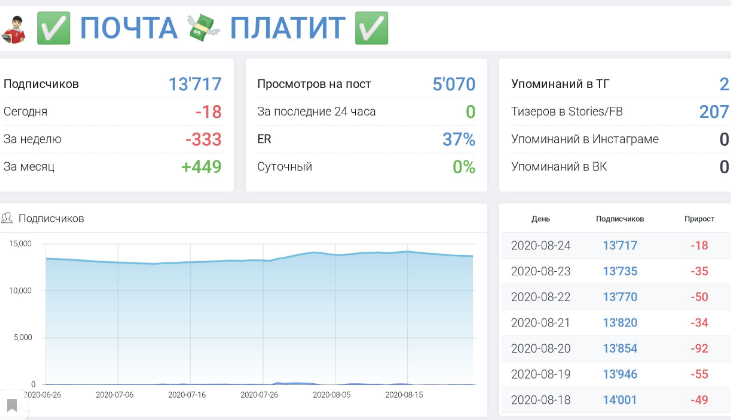Click subscriber count 14'001 for 2020-08-18
Image resolution: width=731 pixels, height=420 pixels.
[x=620, y=399]
